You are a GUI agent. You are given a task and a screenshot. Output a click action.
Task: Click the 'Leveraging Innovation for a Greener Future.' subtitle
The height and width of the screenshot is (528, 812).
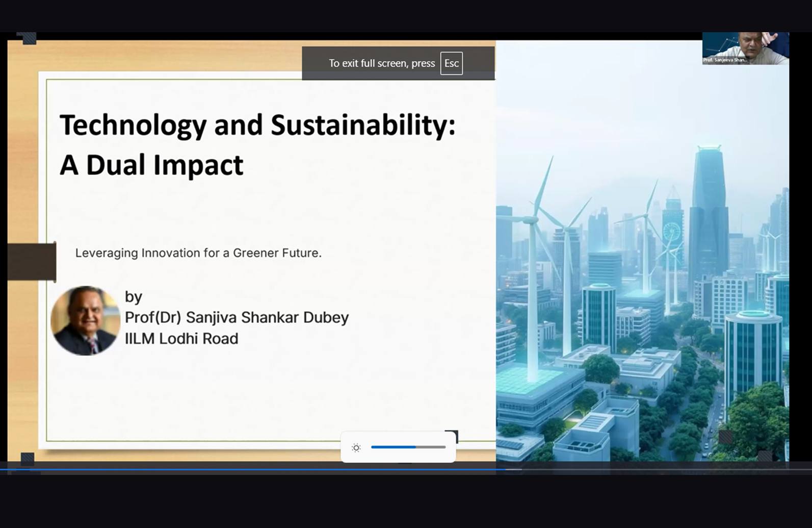click(x=198, y=253)
